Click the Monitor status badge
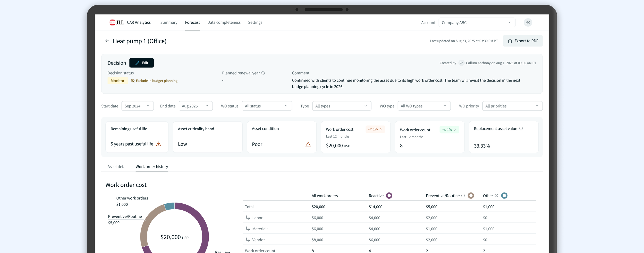Viewport: 644px width, 253px height. [117, 81]
